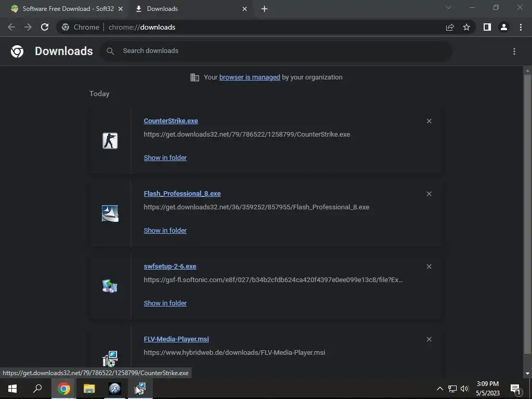Open the notification center icon
Viewport: 532px width, 399px height.
tap(516, 389)
